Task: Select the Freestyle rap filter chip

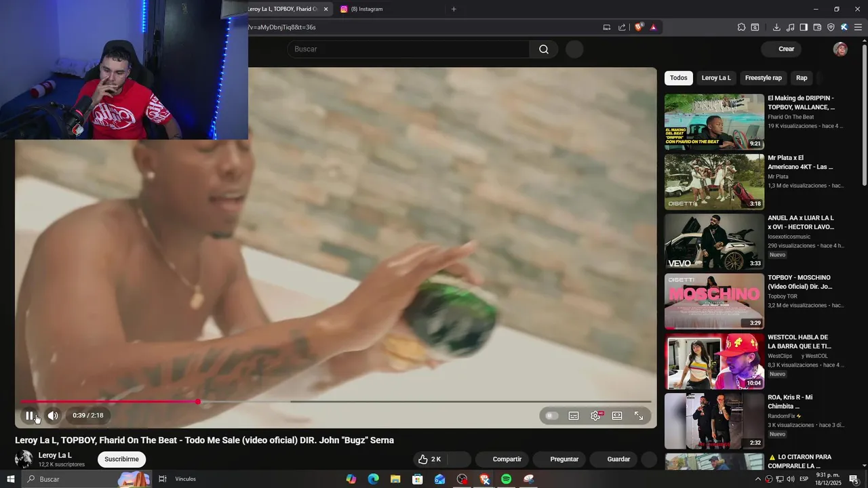Action: click(x=764, y=78)
